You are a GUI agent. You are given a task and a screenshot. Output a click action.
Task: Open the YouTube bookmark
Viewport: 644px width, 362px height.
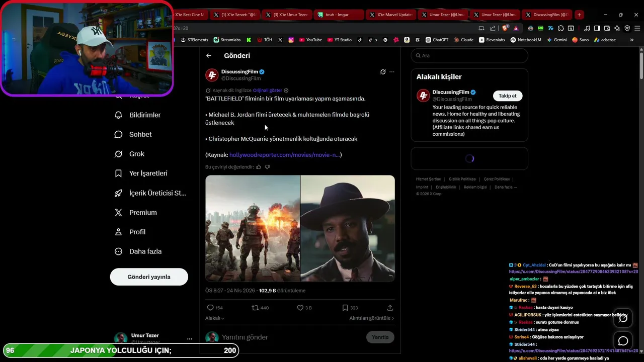pos(310,40)
